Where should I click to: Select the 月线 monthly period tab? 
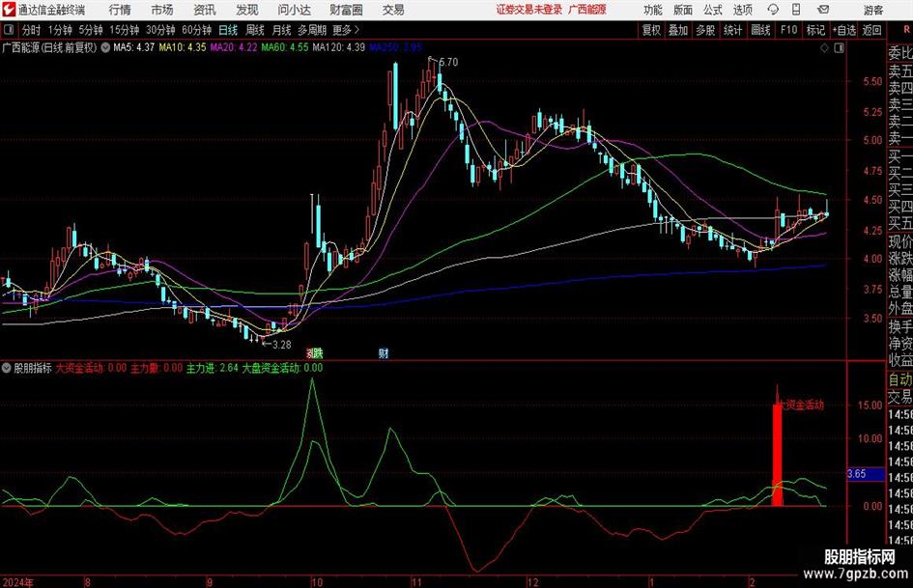pos(281,30)
